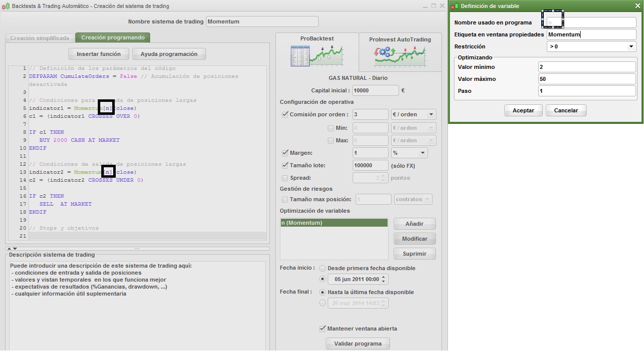Focus Nombre usado en programa field
Screen dimensions: 644x351
[591, 22]
